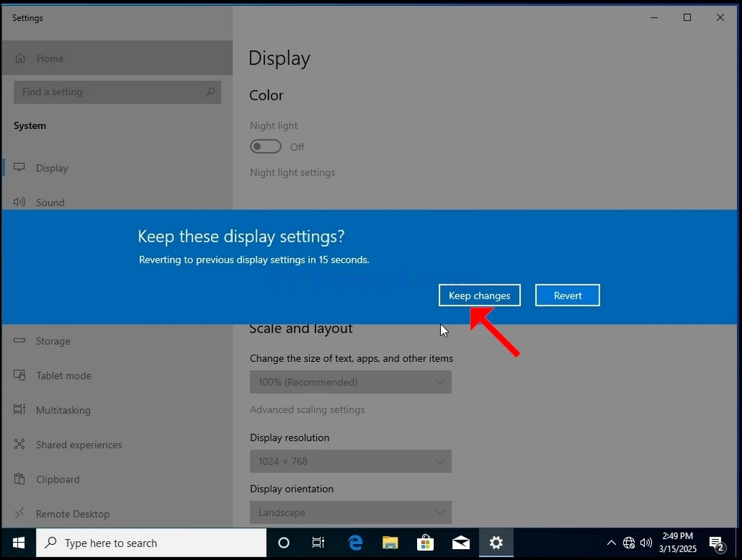Open the Storage settings page
Screen dimensions: 742x560
(117, 341)
